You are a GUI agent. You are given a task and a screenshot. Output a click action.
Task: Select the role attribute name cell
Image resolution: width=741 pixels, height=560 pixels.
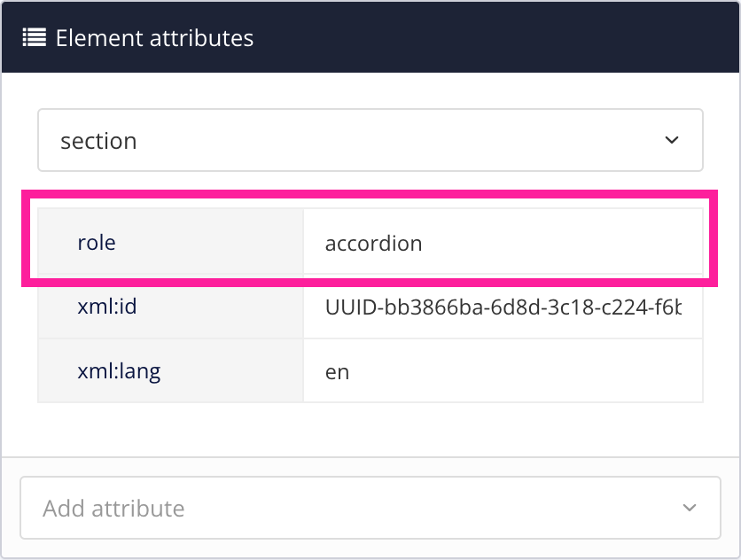pos(171,242)
